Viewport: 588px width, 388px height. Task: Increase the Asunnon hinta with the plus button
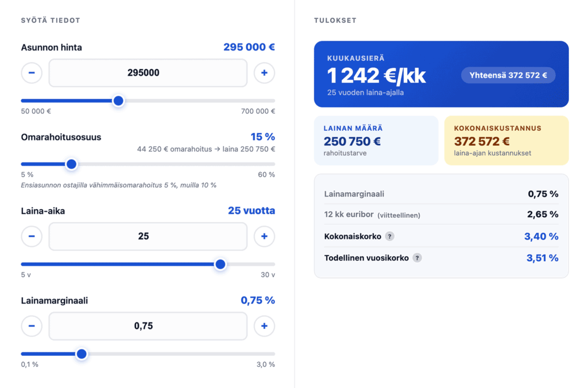pyautogui.click(x=264, y=73)
